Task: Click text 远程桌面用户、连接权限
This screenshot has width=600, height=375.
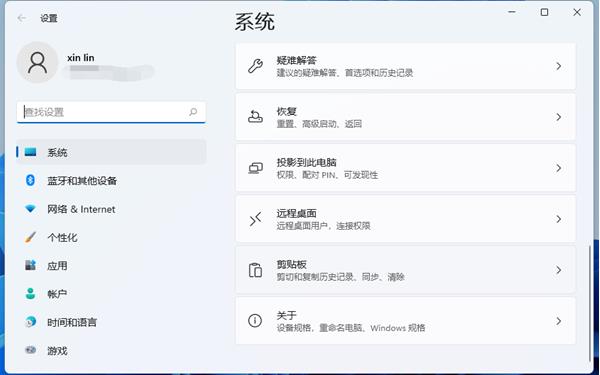Action: (x=323, y=226)
